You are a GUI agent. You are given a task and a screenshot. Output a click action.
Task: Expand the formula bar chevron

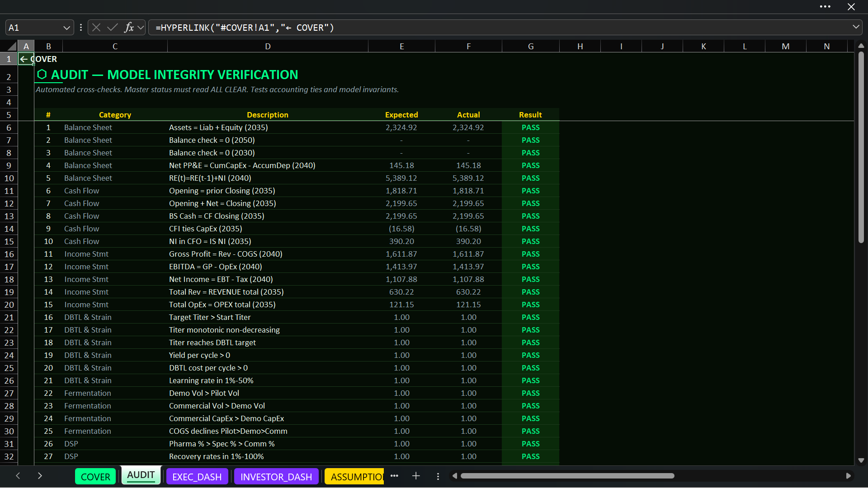click(856, 27)
